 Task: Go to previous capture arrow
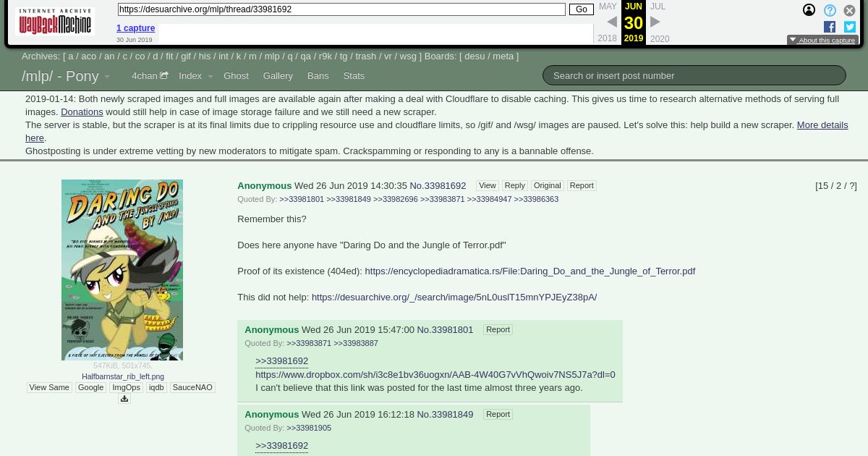click(x=612, y=22)
